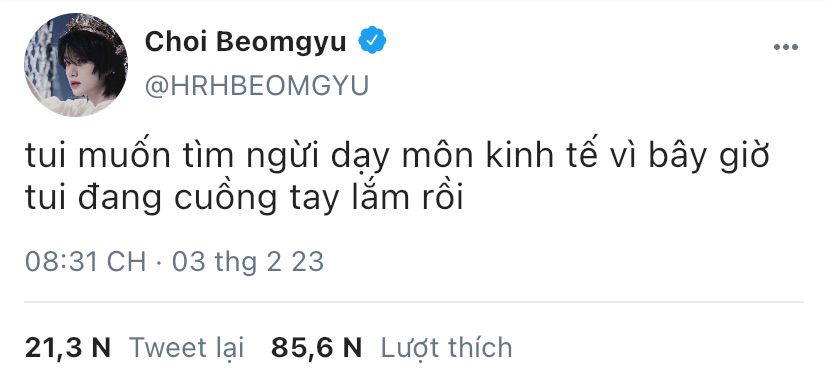Click the blue verified badge
Screen dimensions: 828x386
[x=372, y=41]
